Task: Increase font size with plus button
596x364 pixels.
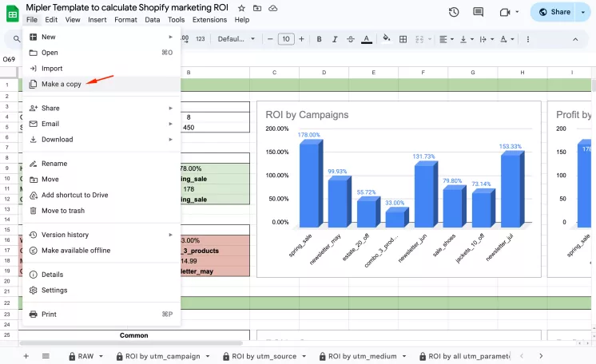Action: 303,38
